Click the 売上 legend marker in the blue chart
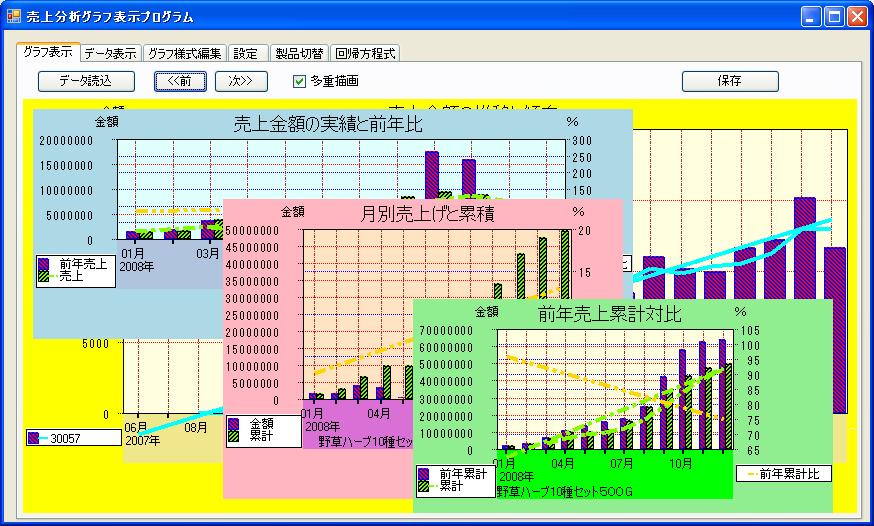 pyautogui.click(x=45, y=276)
